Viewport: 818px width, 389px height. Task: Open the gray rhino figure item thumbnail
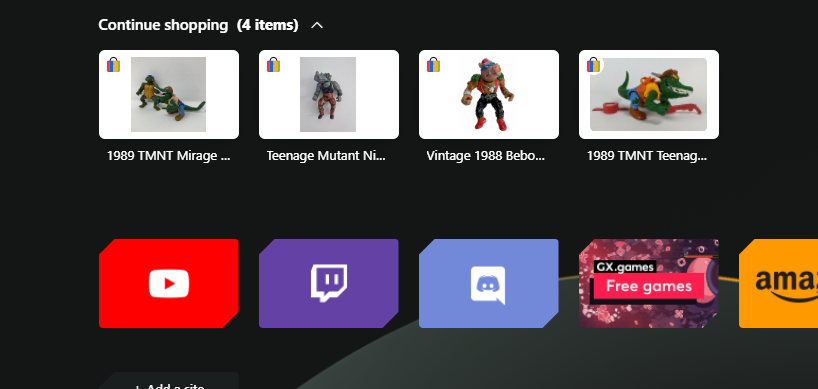tap(329, 94)
